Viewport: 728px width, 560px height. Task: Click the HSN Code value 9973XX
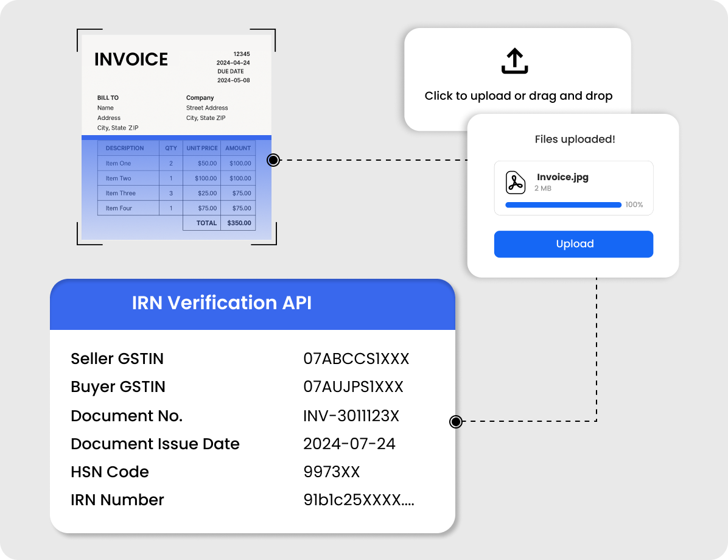click(x=332, y=472)
